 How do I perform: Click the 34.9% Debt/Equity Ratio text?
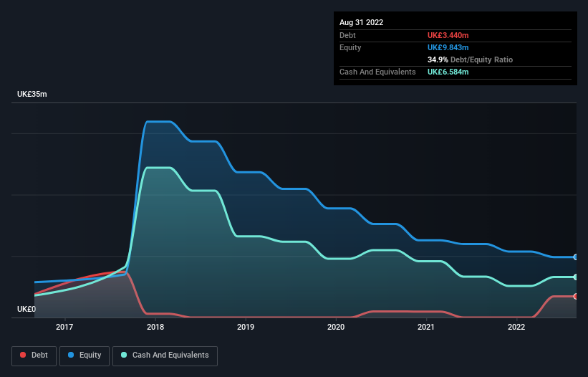pos(471,59)
